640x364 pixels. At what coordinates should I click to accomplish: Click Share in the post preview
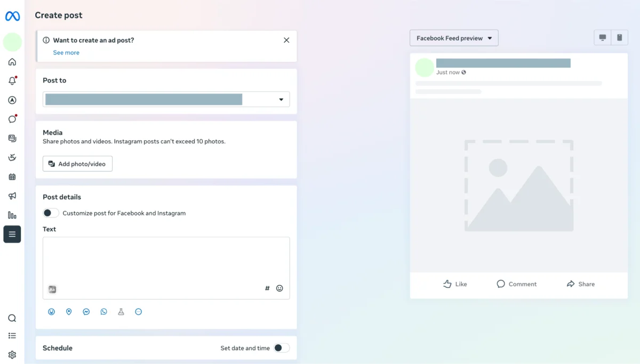(x=580, y=284)
